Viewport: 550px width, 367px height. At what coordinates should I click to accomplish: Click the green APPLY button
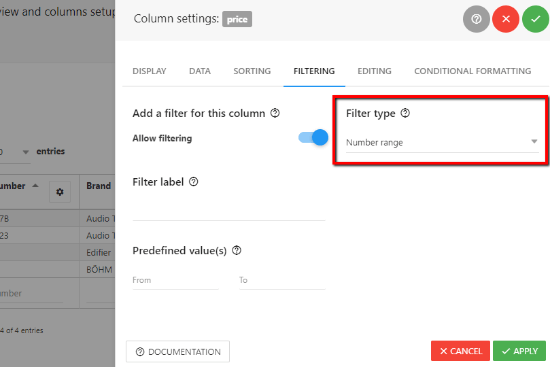point(519,351)
